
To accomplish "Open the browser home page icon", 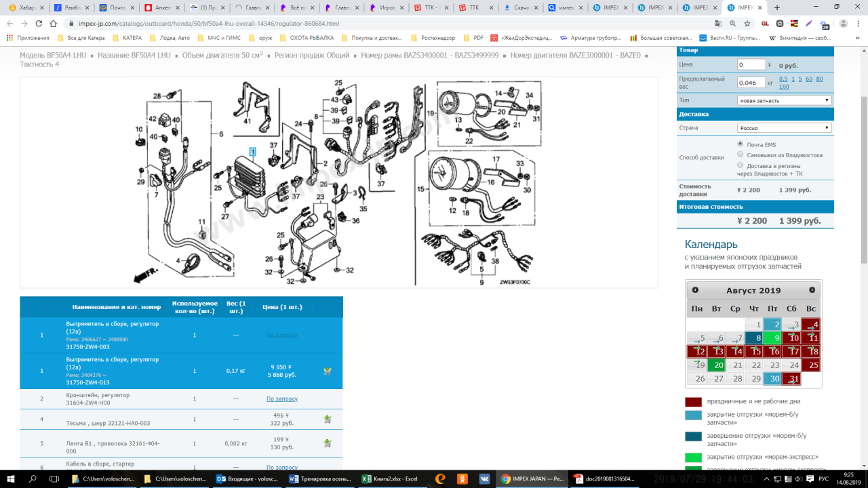I will (x=54, y=23).
